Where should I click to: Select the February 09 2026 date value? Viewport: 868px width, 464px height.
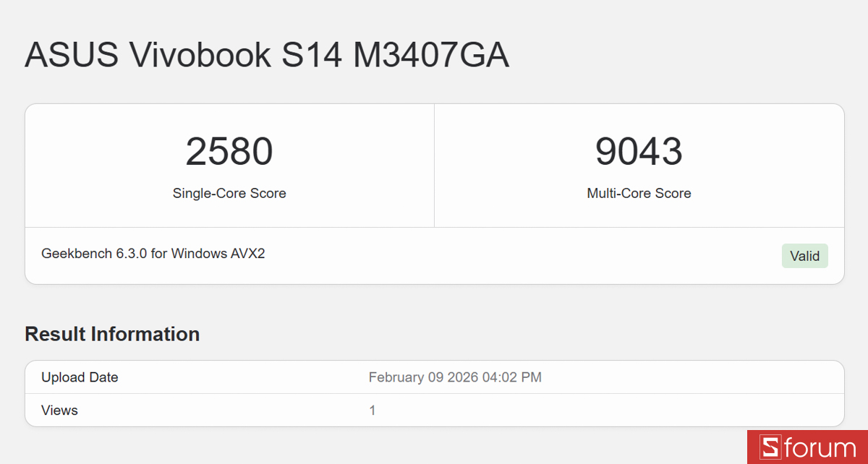coord(454,377)
